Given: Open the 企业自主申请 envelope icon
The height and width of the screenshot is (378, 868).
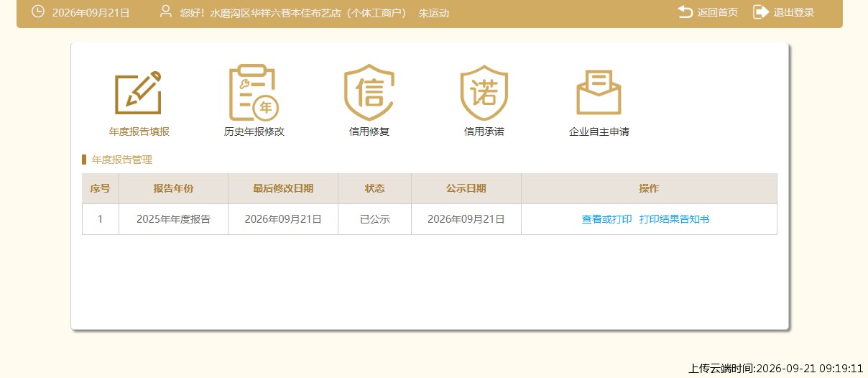Looking at the screenshot, I should (599, 93).
